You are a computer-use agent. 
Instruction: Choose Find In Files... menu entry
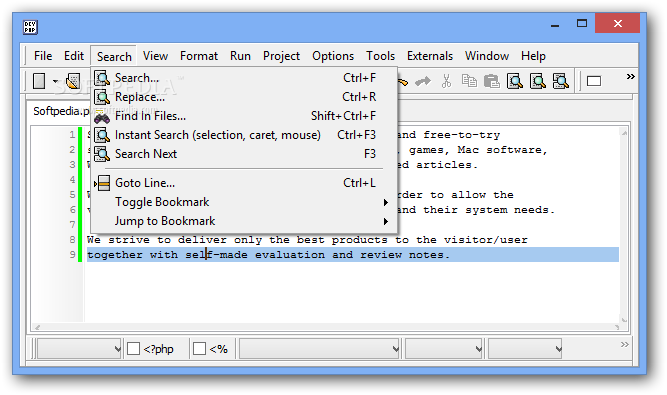245,116
